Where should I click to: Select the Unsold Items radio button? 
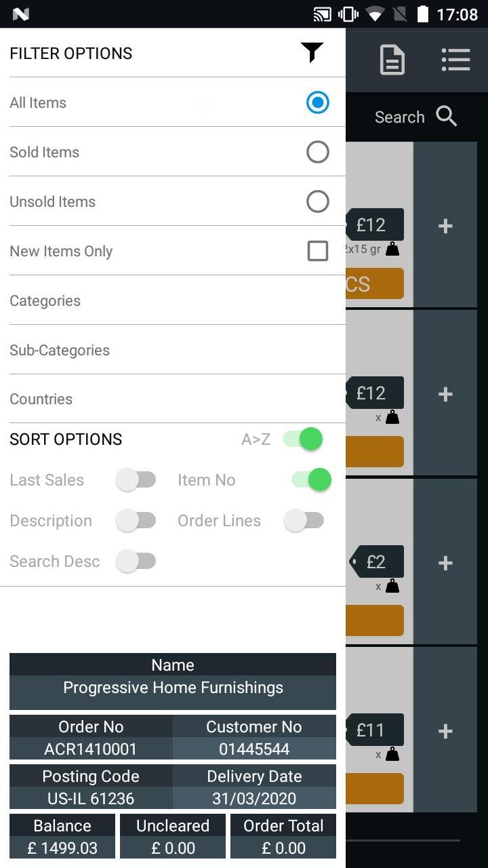click(x=318, y=201)
